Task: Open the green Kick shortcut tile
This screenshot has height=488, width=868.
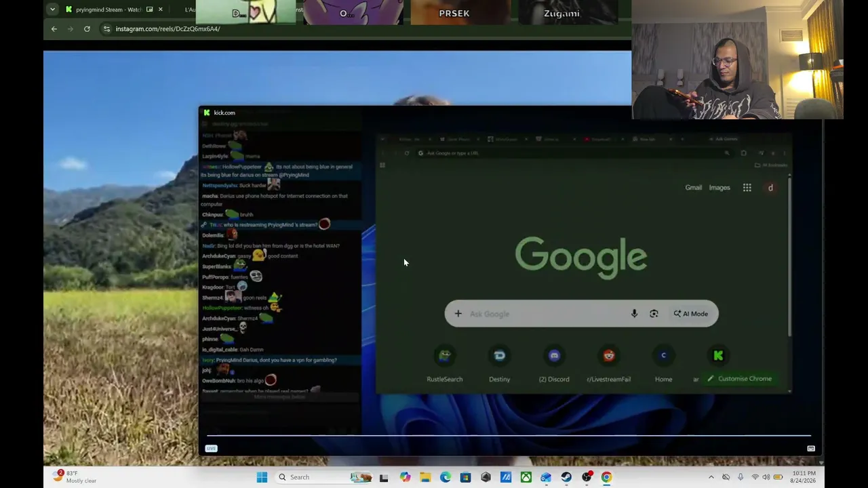Action: (x=718, y=355)
